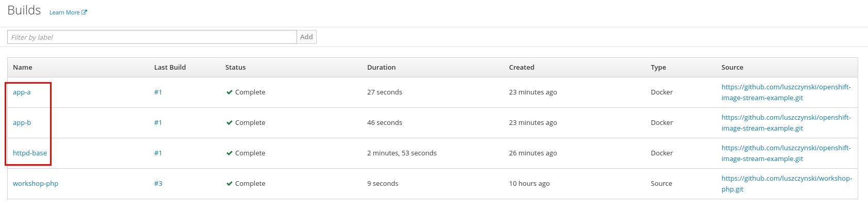Open the app-a build config
The width and height of the screenshot is (868, 207).
[x=22, y=92]
